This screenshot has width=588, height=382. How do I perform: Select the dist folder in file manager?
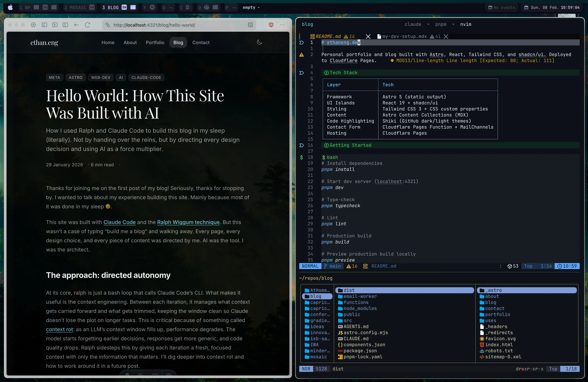click(404, 290)
